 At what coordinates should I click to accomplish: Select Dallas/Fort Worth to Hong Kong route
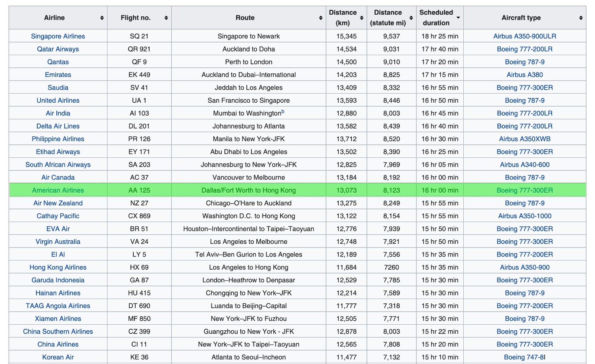249,190
